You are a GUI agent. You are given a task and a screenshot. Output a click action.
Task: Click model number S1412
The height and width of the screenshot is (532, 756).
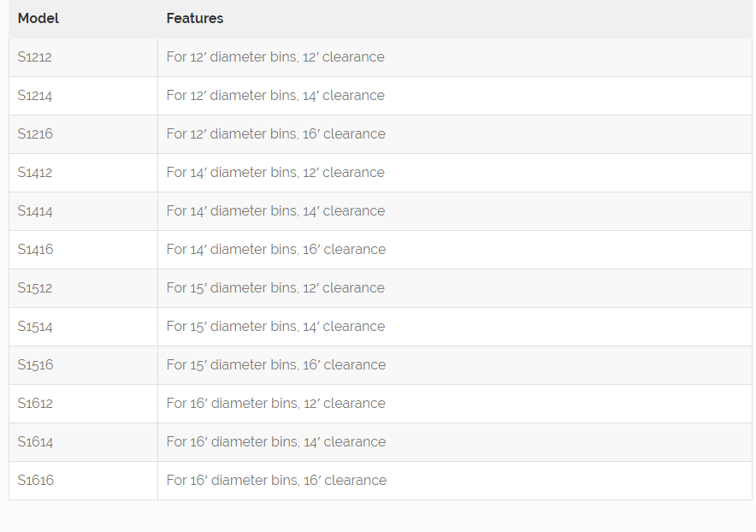(x=35, y=173)
